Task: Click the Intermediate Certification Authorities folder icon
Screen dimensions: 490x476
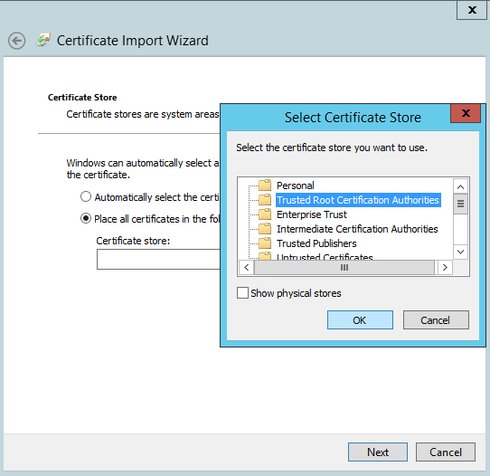Action: pos(265,229)
